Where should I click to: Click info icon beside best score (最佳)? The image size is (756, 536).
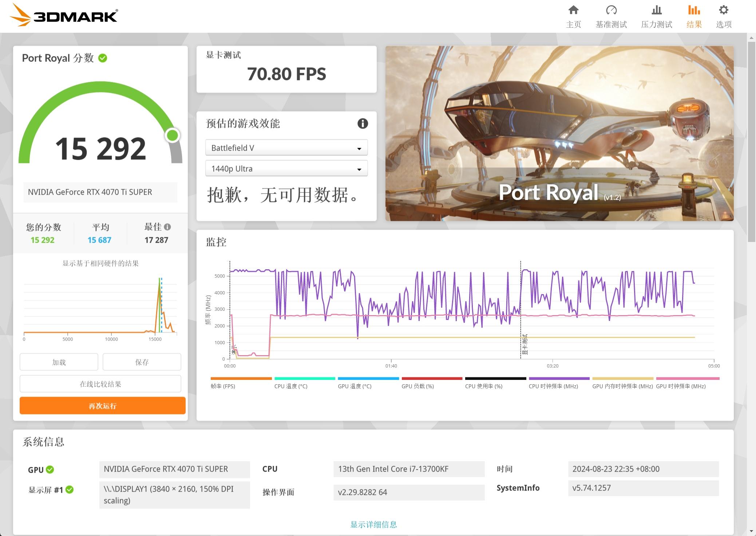[167, 227]
